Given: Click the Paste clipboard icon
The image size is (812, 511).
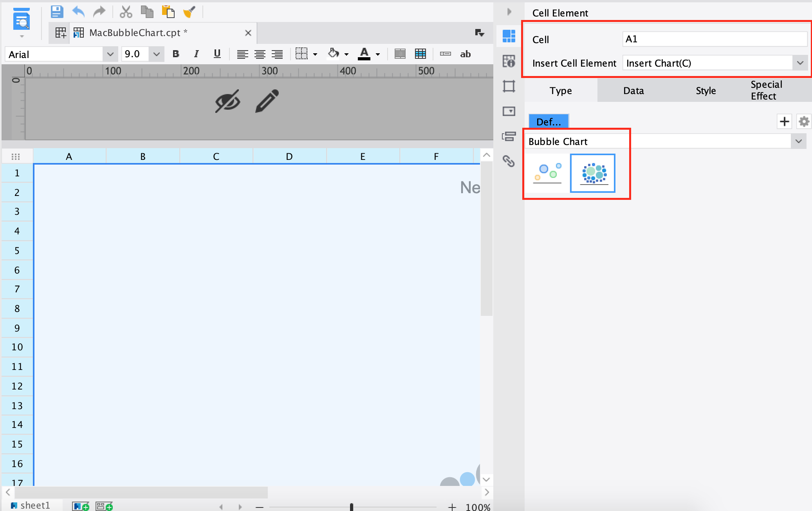Looking at the screenshot, I should (x=168, y=12).
